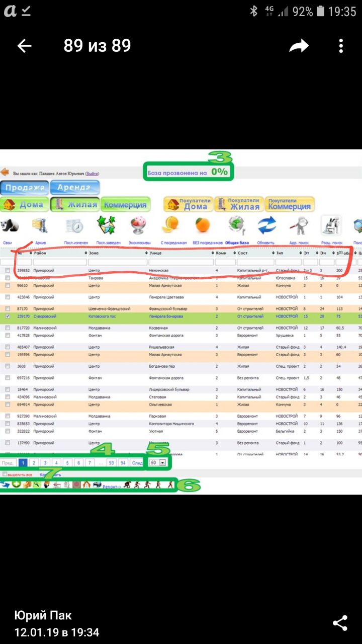The height and width of the screenshot is (644, 362).
Task: Open Адр. поиск magnifier icon
Action: (x=299, y=225)
